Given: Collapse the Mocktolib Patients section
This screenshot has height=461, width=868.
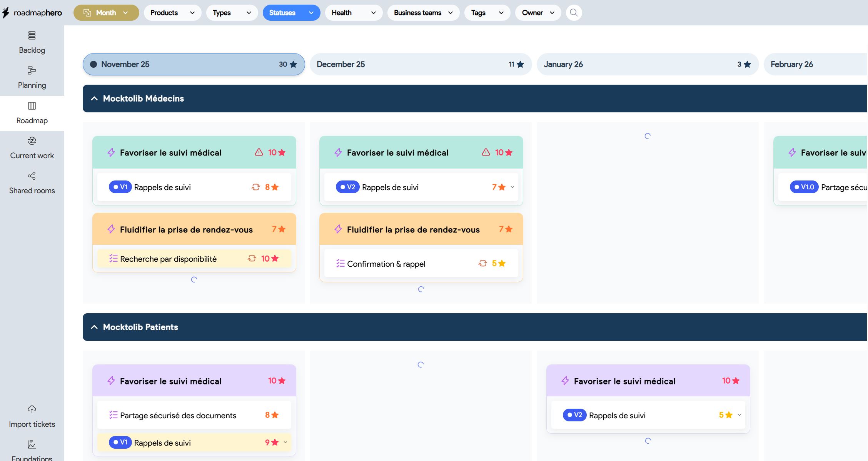Looking at the screenshot, I should click(x=94, y=327).
